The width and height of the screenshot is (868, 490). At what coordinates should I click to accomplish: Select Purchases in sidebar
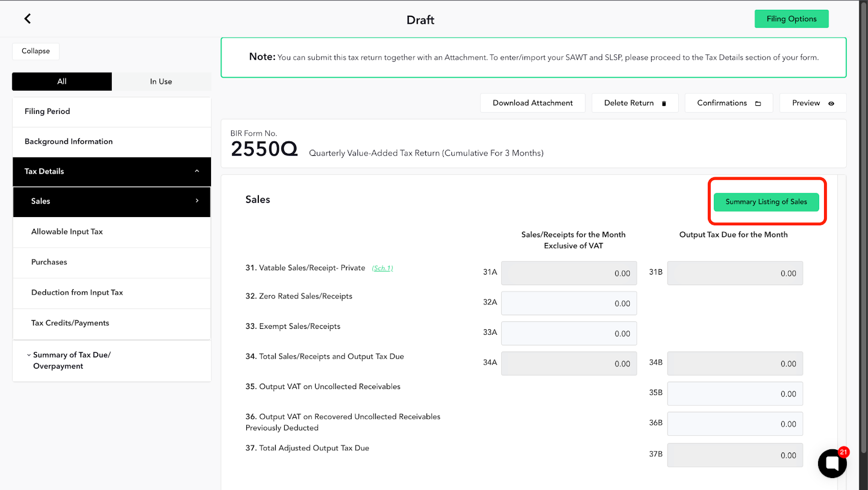(112, 262)
